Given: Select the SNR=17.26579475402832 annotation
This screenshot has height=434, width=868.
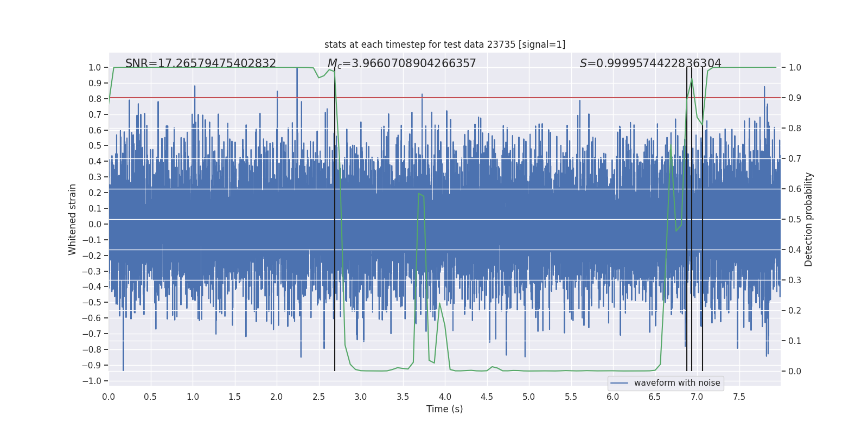Looking at the screenshot, I should (201, 63).
